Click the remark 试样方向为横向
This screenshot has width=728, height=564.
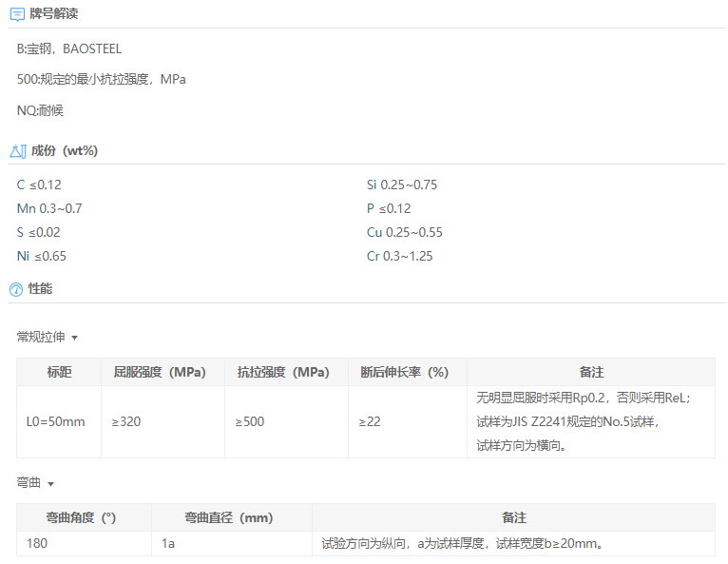coord(521,446)
